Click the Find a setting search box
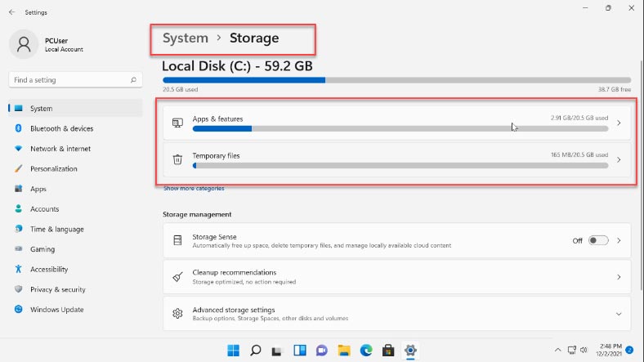Screen dimensions: 644x362 tap(75, 80)
